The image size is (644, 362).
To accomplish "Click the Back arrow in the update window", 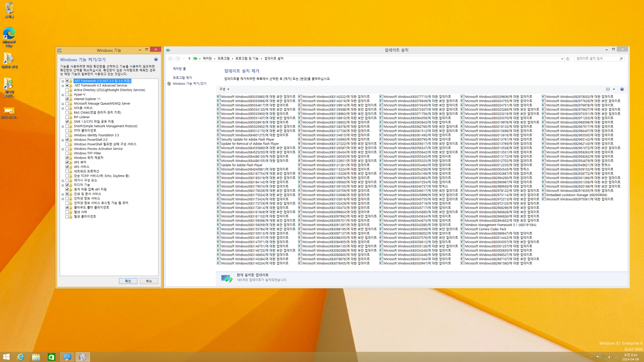I will click(x=170, y=59).
